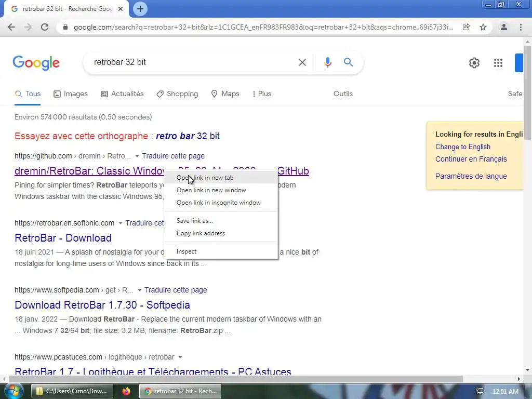The image size is (532, 399).
Task: Expand the Plus more options menu
Action: [x=262, y=94]
